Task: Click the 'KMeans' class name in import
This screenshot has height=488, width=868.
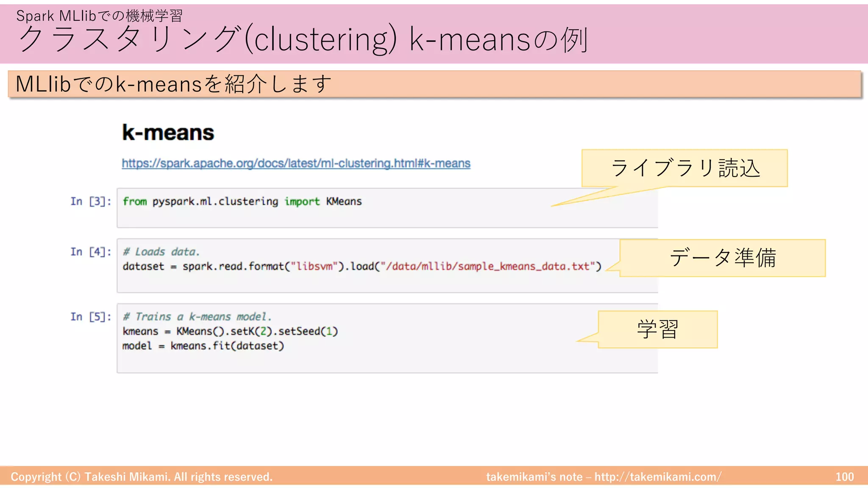Action: 344,201
